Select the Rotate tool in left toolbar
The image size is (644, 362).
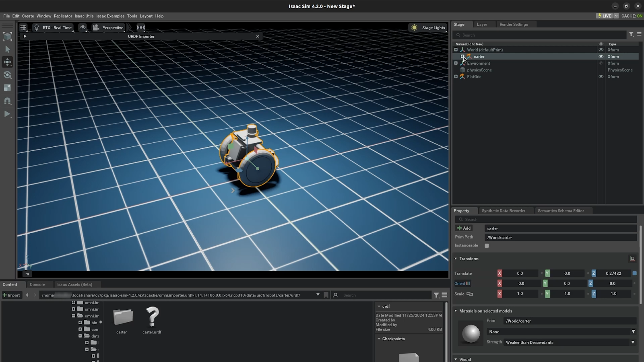coord(7,75)
